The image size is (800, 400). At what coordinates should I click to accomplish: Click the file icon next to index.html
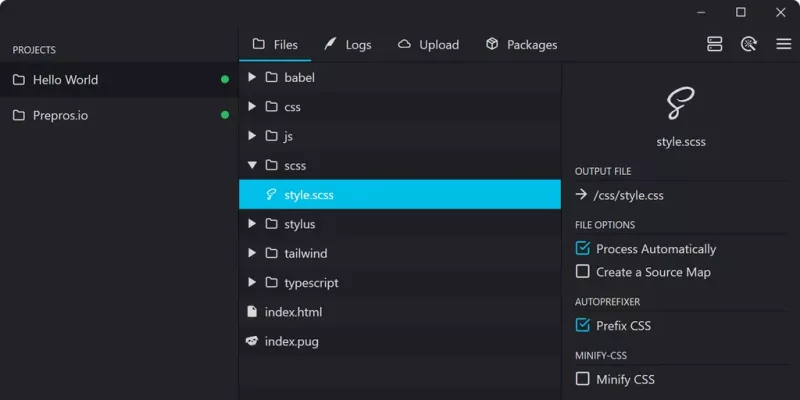[x=252, y=312]
